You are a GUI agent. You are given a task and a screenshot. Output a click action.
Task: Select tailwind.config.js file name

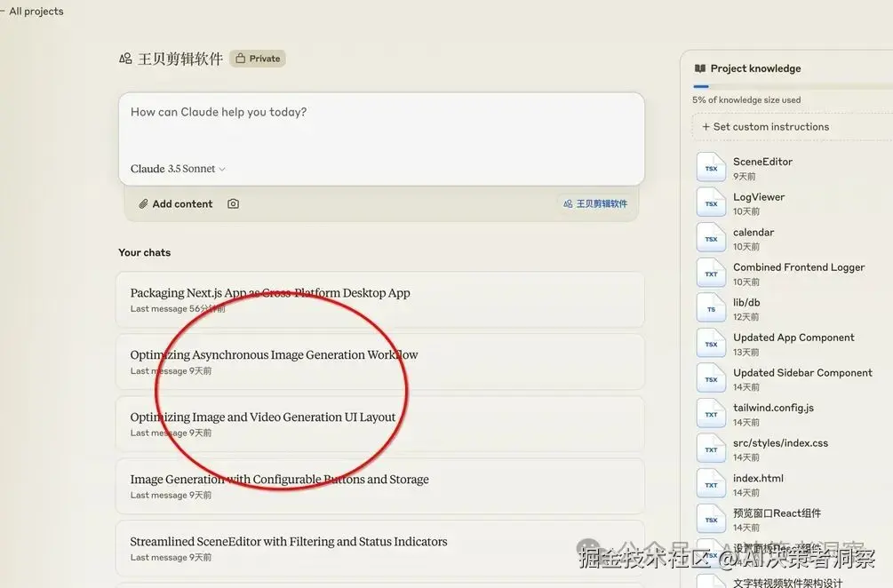773,408
